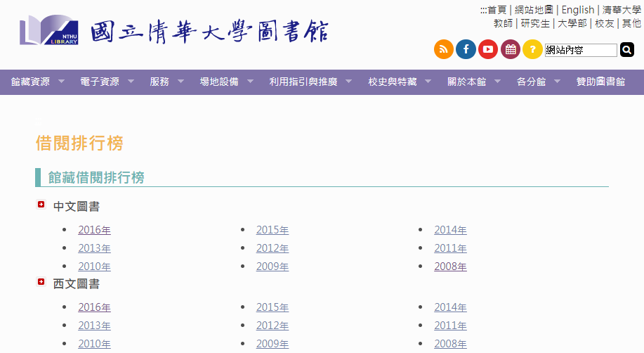Viewport: 644px width, 353px height.
Task: Open 2008年 under 西文圖書
Action: [x=451, y=344]
